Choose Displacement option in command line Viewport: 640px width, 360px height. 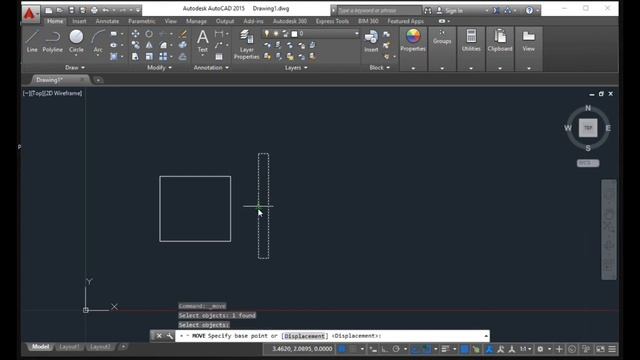(x=304, y=336)
